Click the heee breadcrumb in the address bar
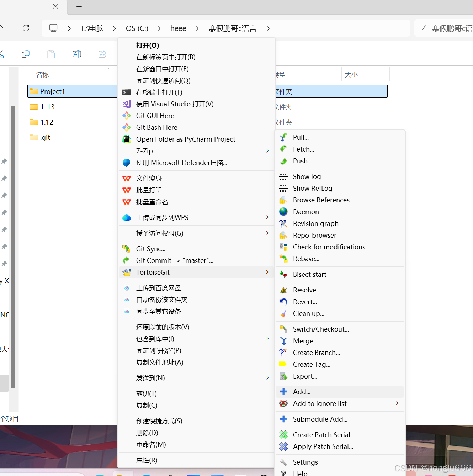 (178, 28)
